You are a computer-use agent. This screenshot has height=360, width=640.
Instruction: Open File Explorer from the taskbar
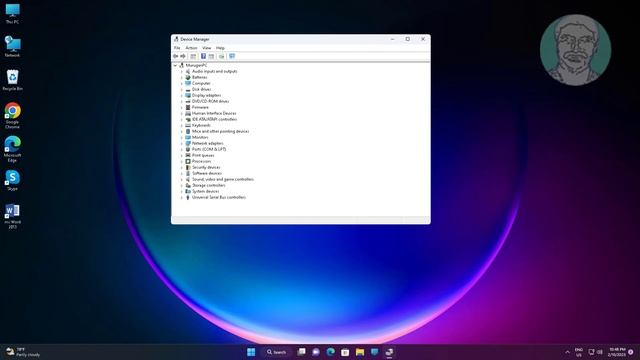pos(360,352)
